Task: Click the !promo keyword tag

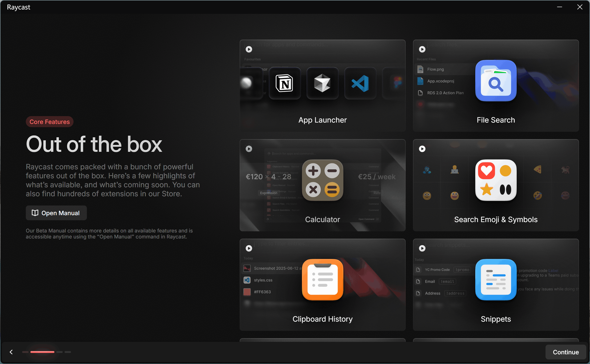Action: tap(462, 270)
